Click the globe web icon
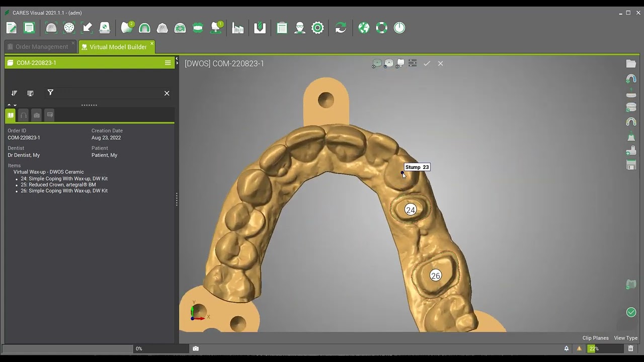The height and width of the screenshot is (362, 644). pyautogui.click(x=364, y=28)
